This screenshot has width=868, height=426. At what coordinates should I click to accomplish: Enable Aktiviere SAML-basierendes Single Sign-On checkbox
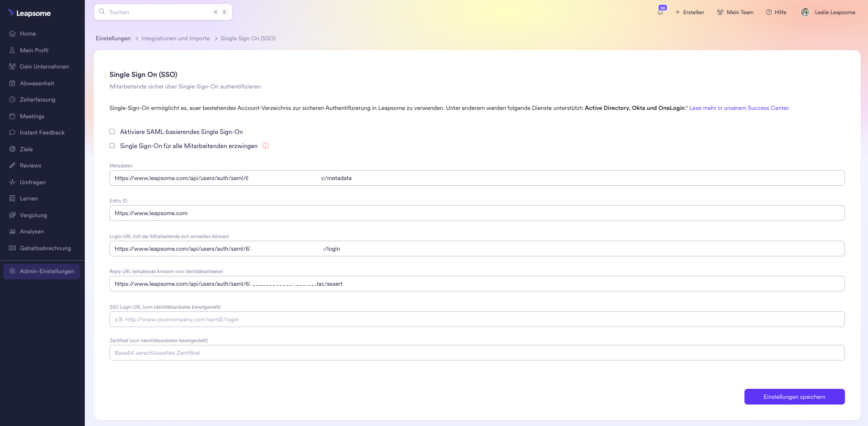click(112, 131)
